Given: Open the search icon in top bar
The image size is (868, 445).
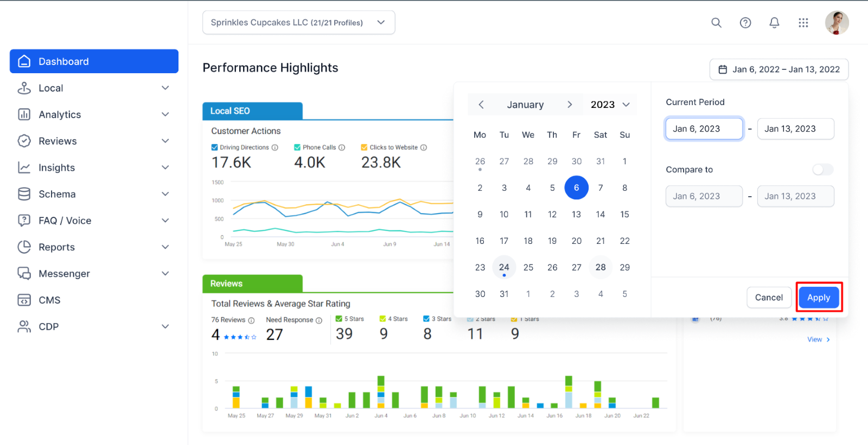Looking at the screenshot, I should click(x=716, y=23).
